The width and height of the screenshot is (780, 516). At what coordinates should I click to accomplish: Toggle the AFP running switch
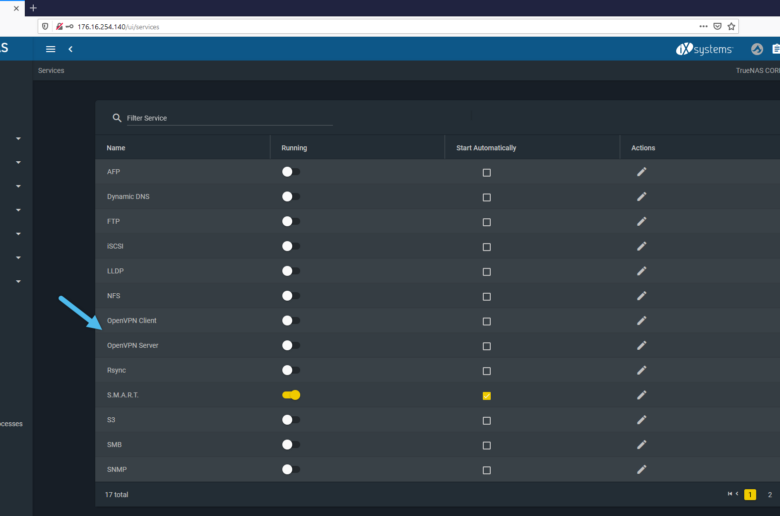coord(291,172)
